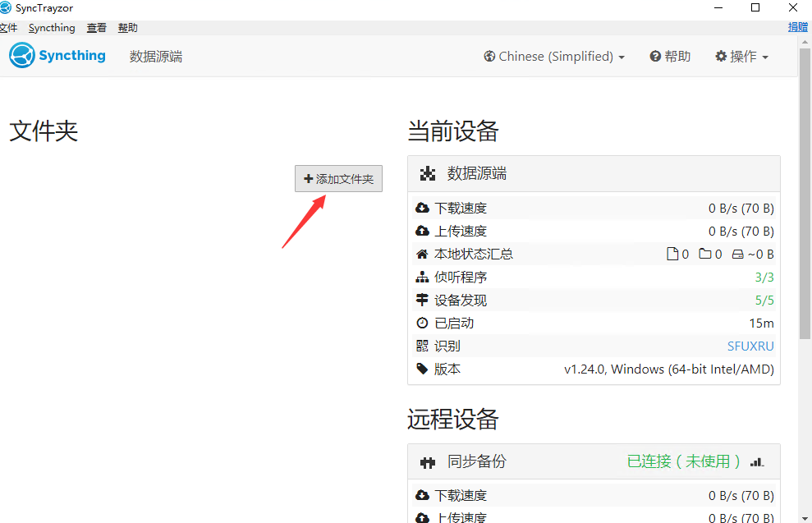
Task: Click the QR code identification icon
Action: point(423,346)
